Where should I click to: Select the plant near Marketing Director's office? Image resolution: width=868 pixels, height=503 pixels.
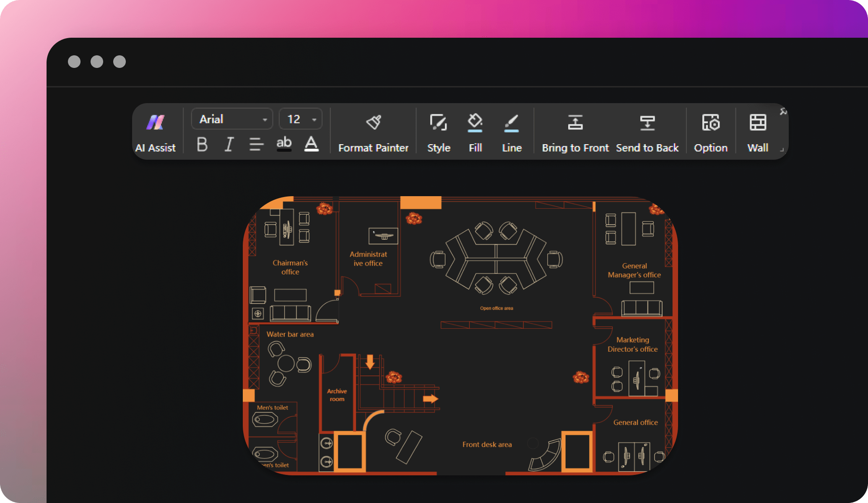(x=581, y=377)
